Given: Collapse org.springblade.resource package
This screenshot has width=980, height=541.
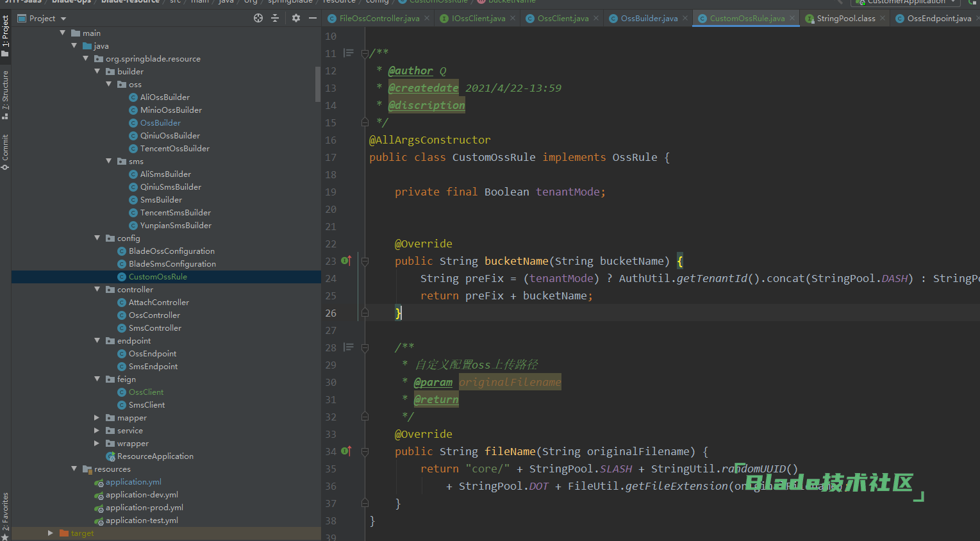Looking at the screenshot, I should (86, 58).
